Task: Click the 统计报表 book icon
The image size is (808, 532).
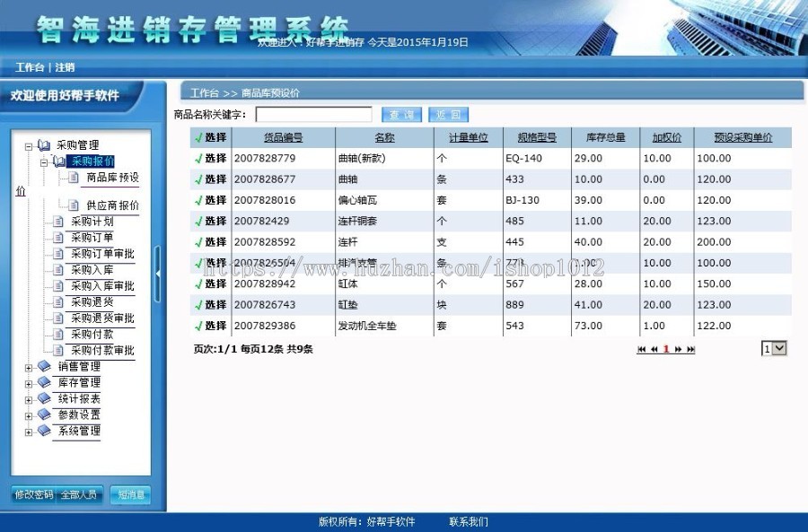Action: [x=44, y=398]
